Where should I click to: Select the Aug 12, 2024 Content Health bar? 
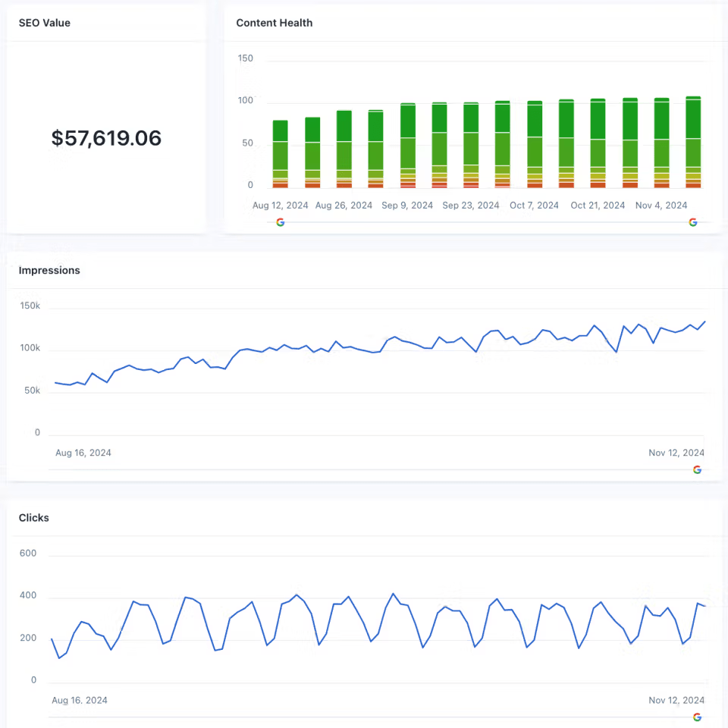[280, 153]
